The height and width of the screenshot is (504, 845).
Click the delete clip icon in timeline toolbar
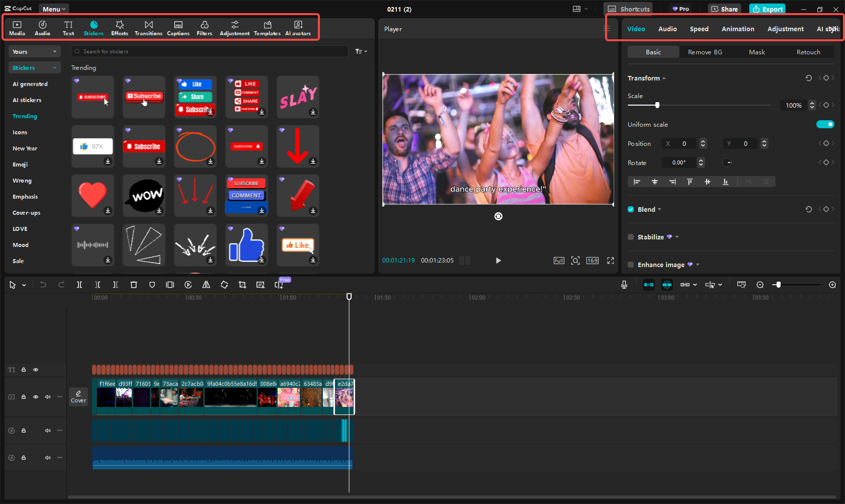134,285
